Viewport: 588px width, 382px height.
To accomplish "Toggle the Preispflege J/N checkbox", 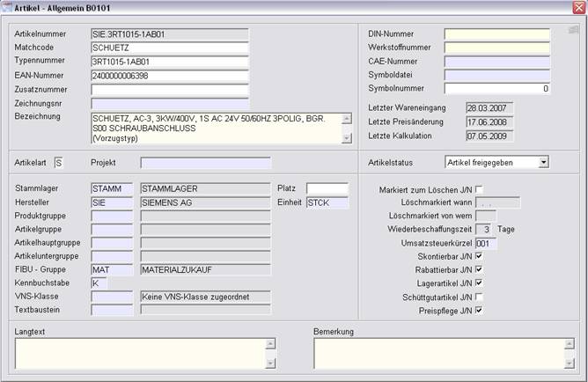I will pyautogui.click(x=479, y=311).
